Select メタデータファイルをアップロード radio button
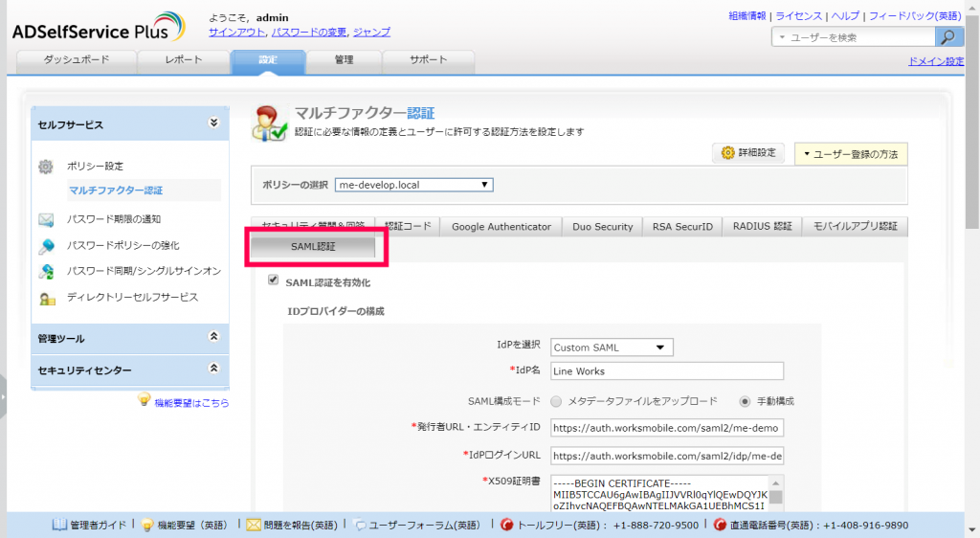The width and height of the screenshot is (980, 538). (556, 402)
